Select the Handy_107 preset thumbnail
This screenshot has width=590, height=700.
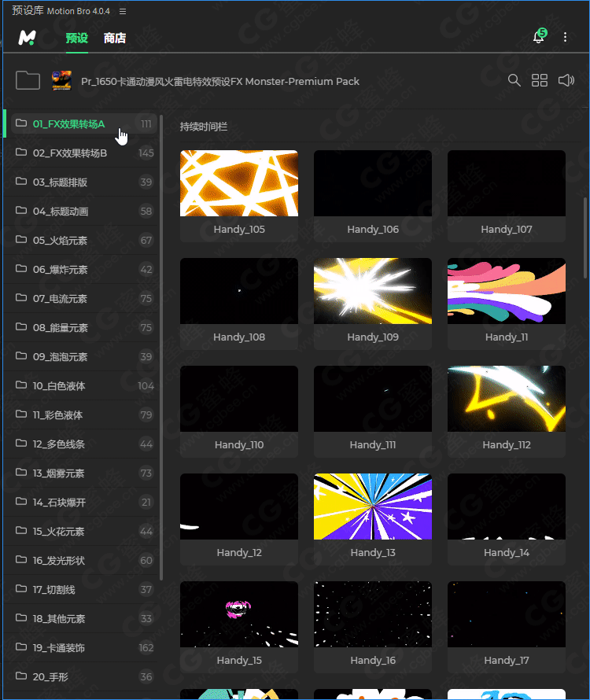tap(507, 183)
